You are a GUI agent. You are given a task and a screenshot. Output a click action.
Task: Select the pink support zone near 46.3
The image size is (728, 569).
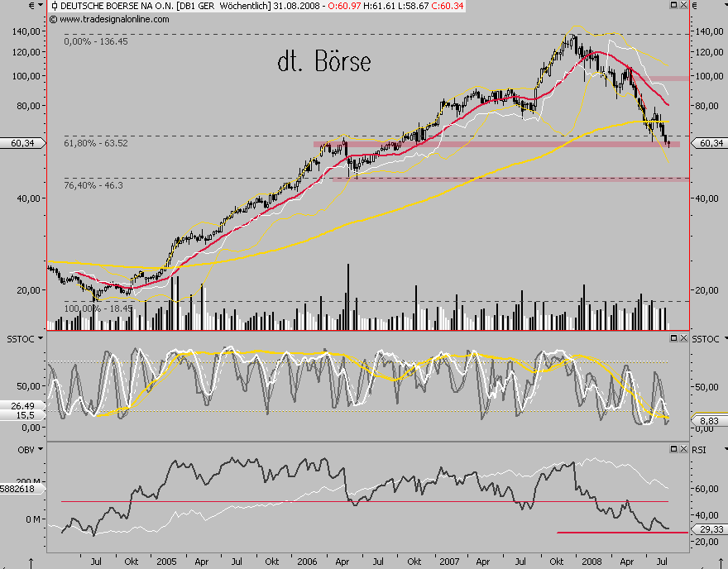point(510,179)
